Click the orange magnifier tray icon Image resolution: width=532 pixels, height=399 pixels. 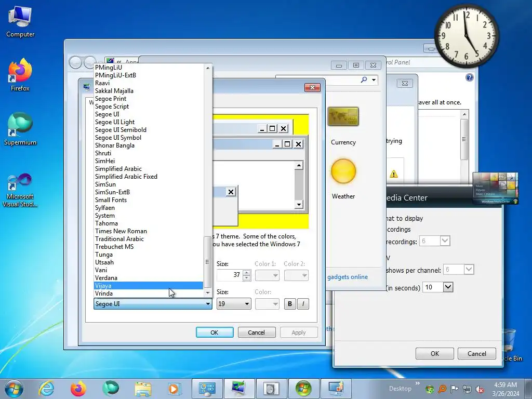(x=442, y=389)
